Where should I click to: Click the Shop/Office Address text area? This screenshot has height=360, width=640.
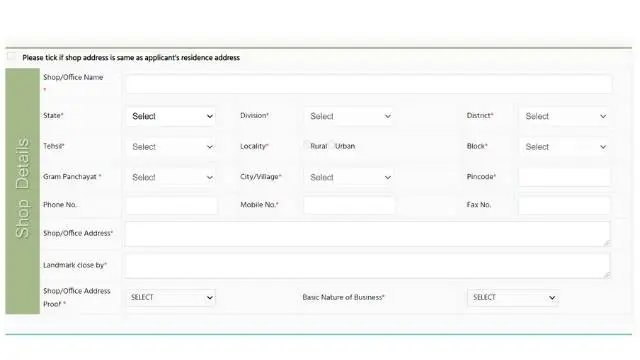(x=368, y=234)
